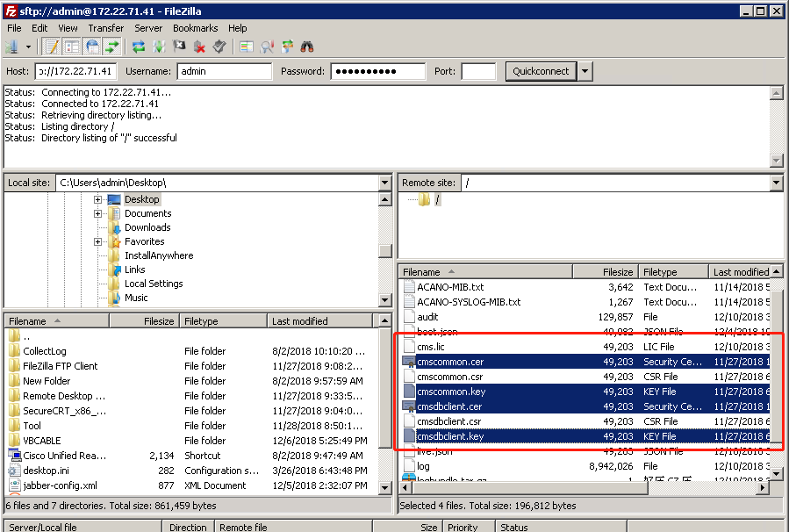Viewport: 789px width, 532px height.
Task: Open the Site Manager icon
Action: point(11,47)
